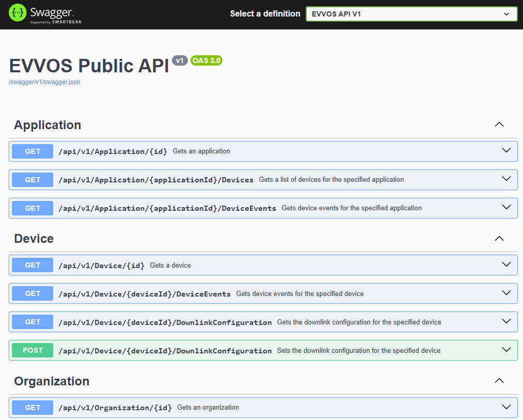Click the 'Select a definition' label
523x420 pixels.
pos(265,13)
